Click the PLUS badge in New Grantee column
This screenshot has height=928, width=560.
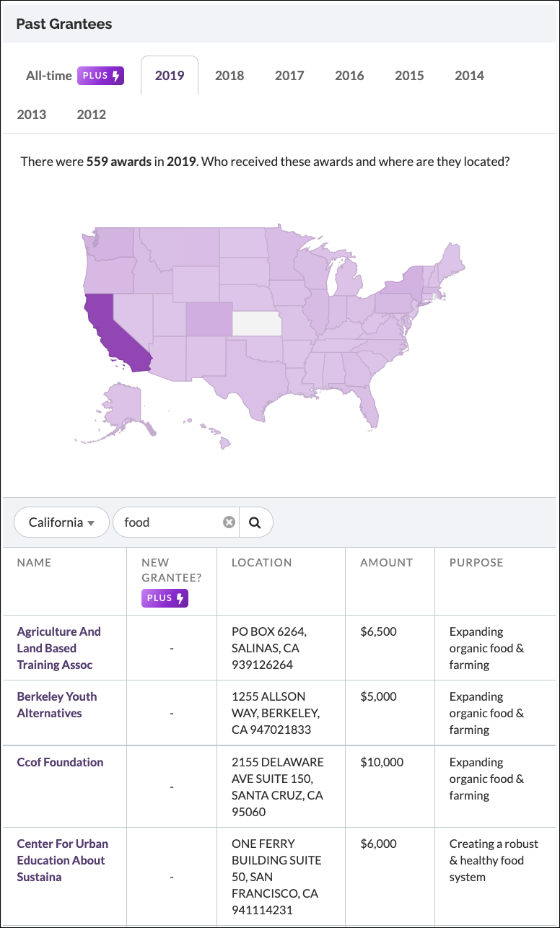pos(165,599)
